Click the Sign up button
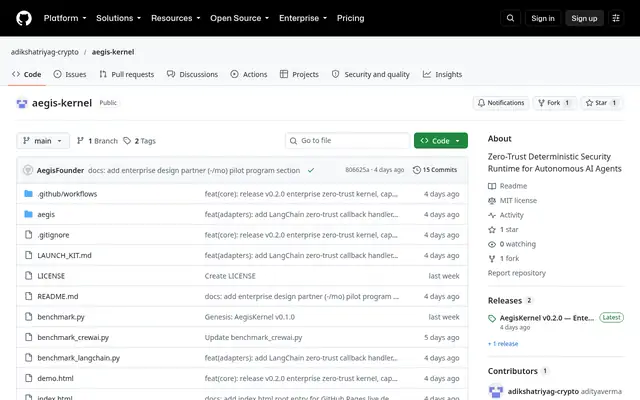Screen dimensions: 640x400 (584, 18)
